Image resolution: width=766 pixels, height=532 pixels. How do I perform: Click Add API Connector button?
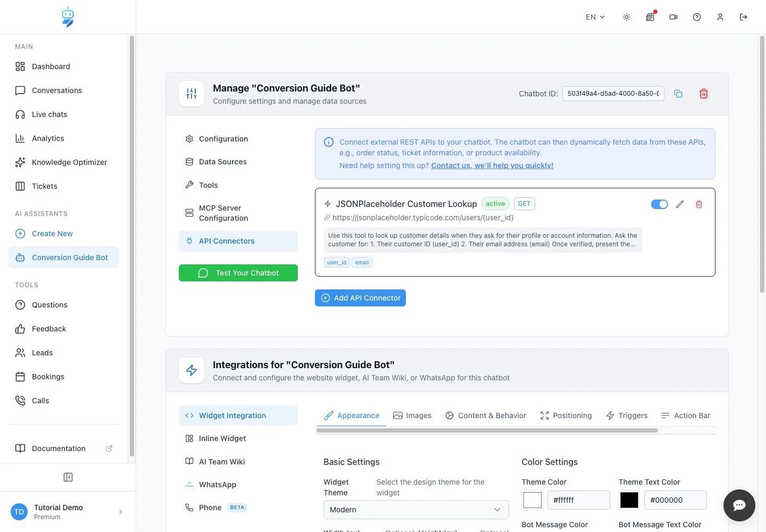click(x=360, y=298)
